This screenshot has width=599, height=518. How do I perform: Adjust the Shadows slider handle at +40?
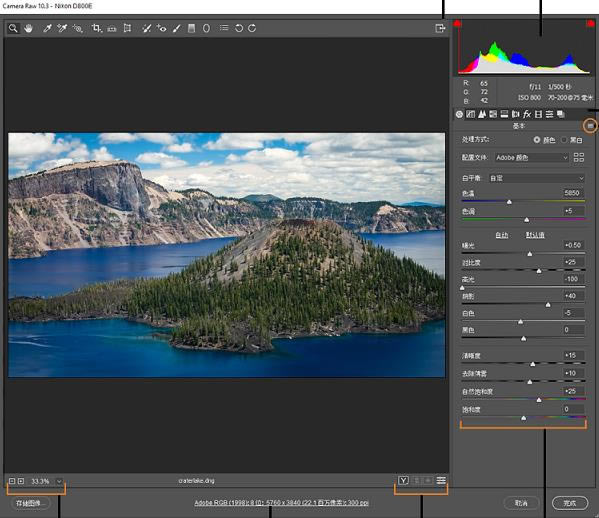tap(548, 304)
